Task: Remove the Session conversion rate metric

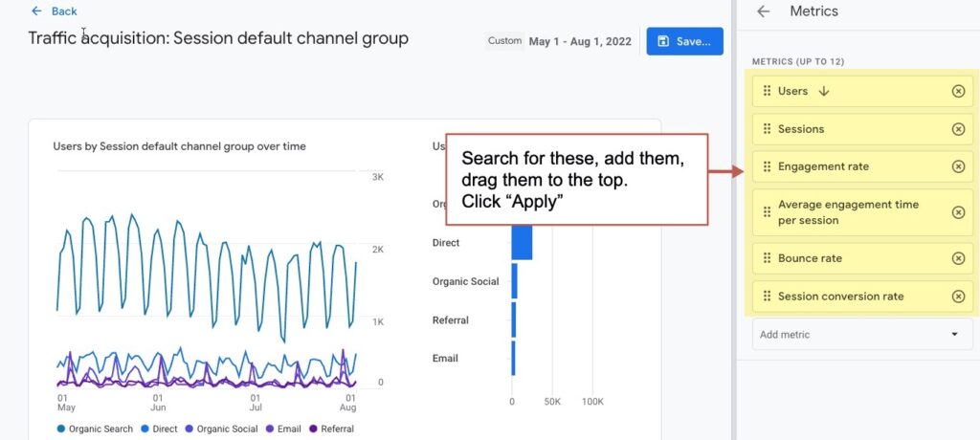Action: tap(958, 297)
